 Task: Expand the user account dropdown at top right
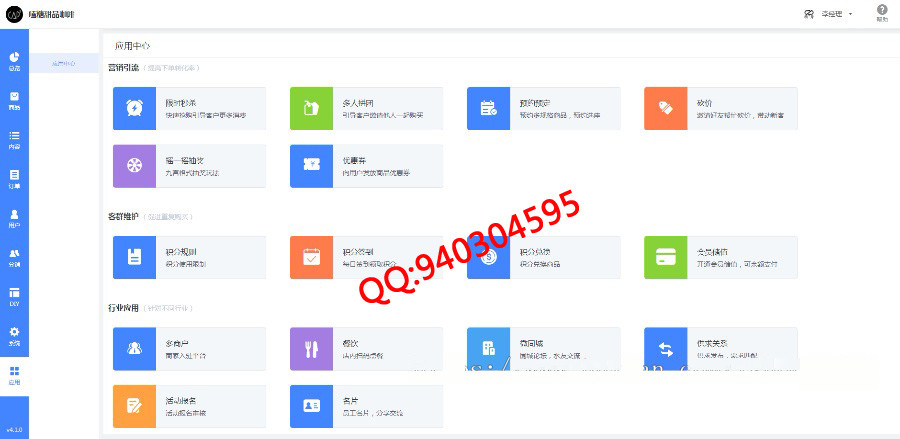pyautogui.click(x=828, y=14)
